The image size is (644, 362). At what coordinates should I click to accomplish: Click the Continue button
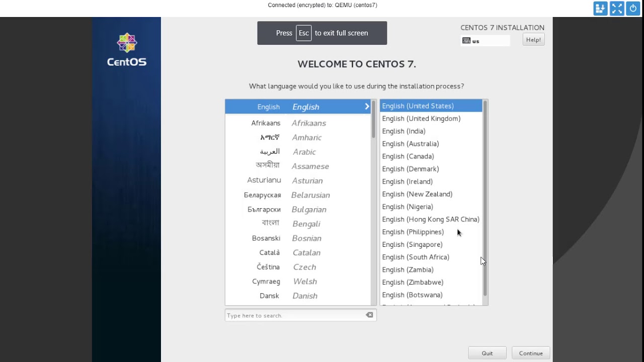(531, 353)
